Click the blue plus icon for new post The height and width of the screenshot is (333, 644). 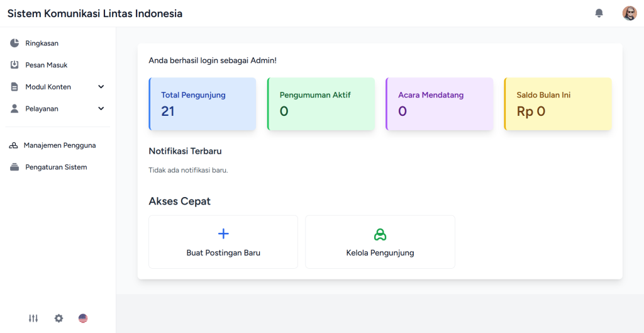click(x=223, y=234)
